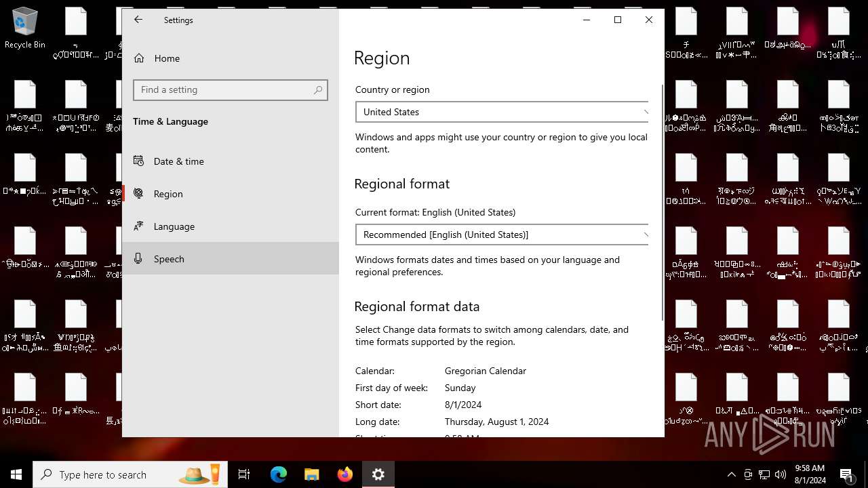Click the Settings gear on the taskbar
Viewport: 868px width, 488px height.
tap(378, 474)
